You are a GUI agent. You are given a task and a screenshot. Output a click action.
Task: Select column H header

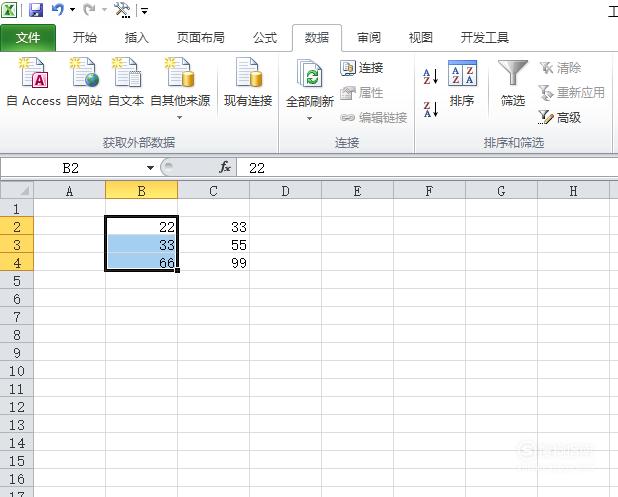coord(573,191)
